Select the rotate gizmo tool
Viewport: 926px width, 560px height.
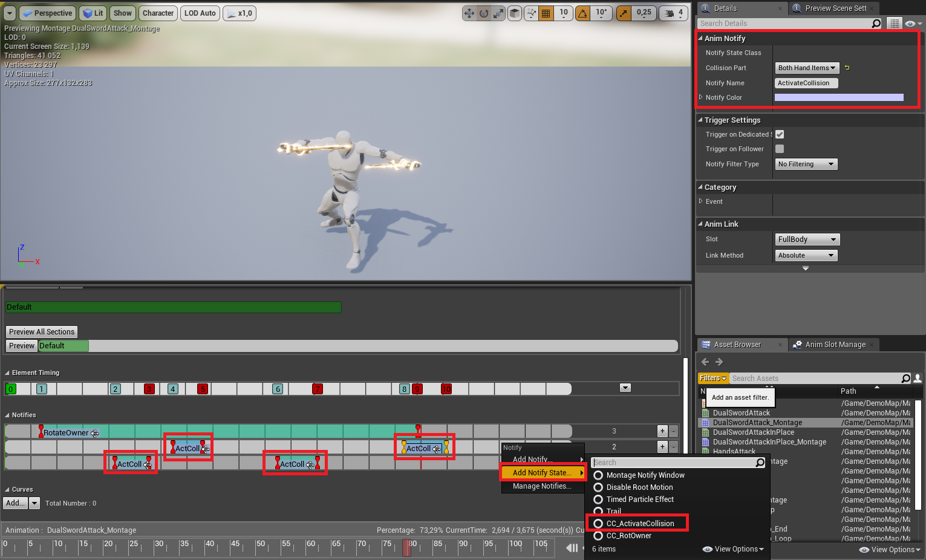pyautogui.click(x=484, y=13)
